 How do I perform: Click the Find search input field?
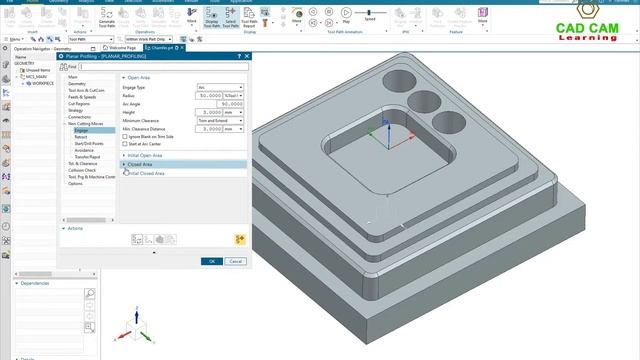click(x=163, y=67)
